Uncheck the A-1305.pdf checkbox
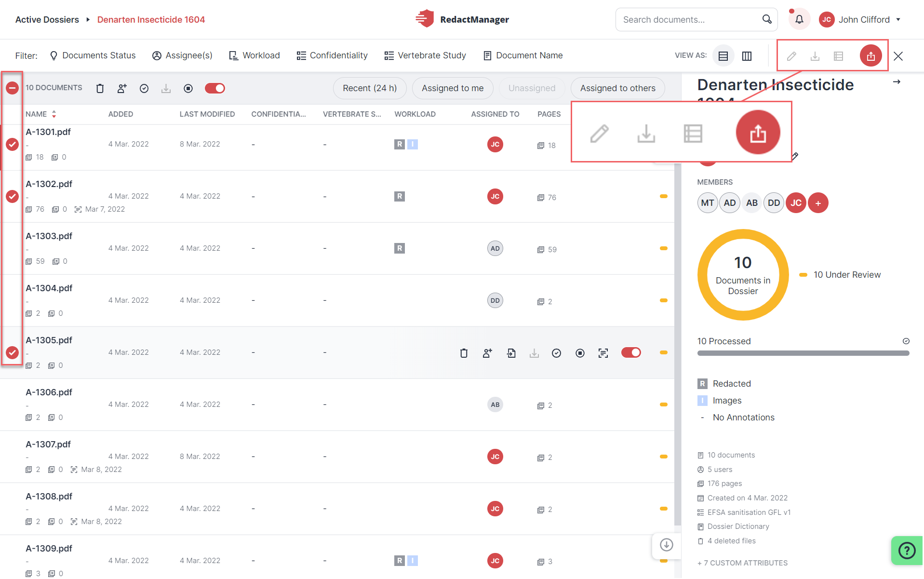The width and height of the screenshot is (924, 579). [x=12, y=352]
